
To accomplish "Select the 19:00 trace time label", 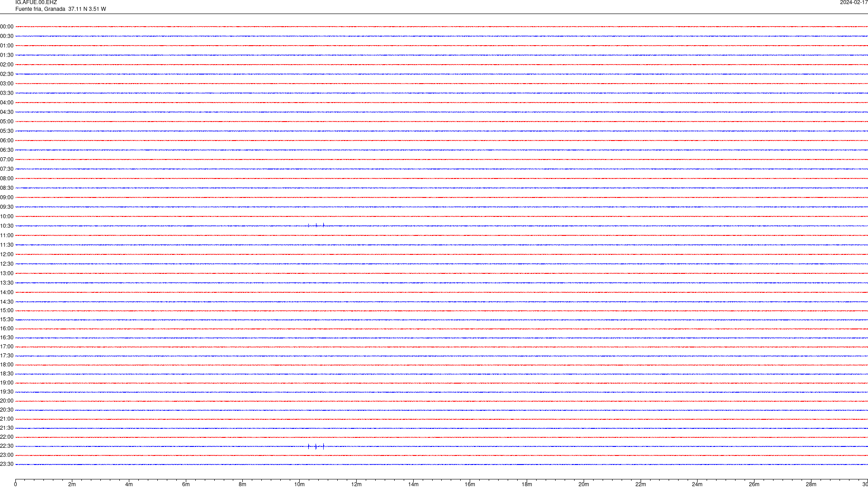I will point(7,383).
